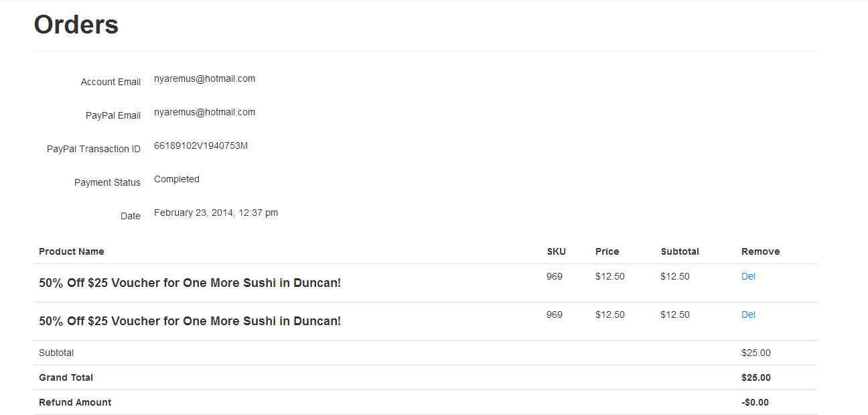Screen dimensions: 868x415
Task: Click the Product Name column header
Action: point(72,251)
